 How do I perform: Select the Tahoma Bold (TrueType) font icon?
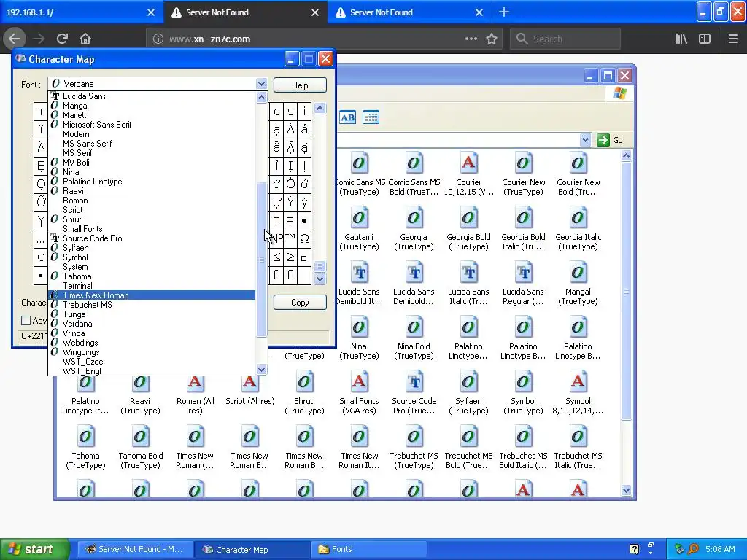tap(140, 448)
